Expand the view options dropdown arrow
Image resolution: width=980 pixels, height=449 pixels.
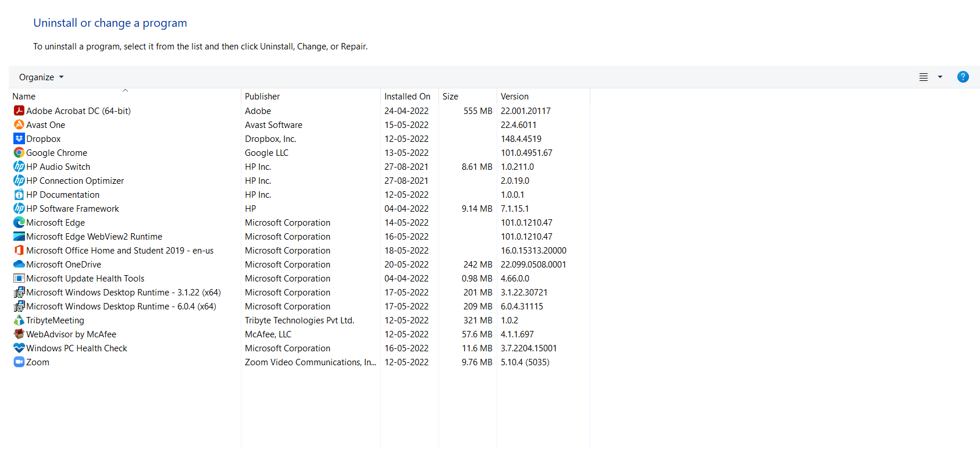940,77
